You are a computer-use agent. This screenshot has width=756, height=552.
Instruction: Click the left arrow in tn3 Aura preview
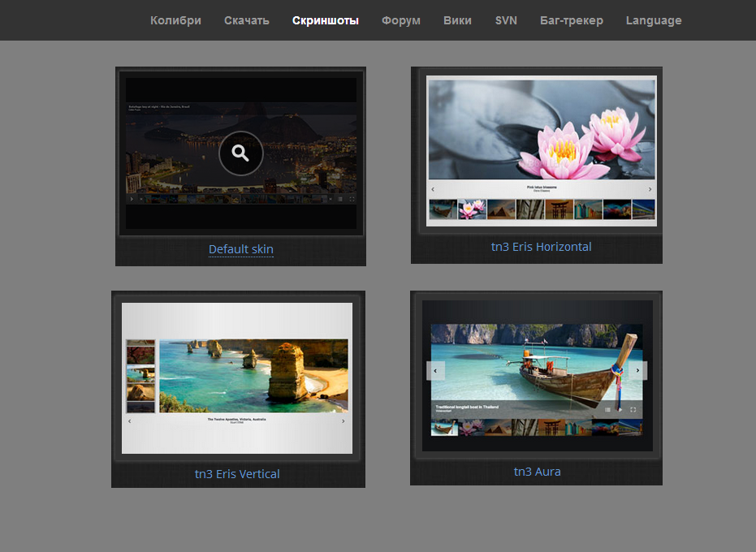435,371
